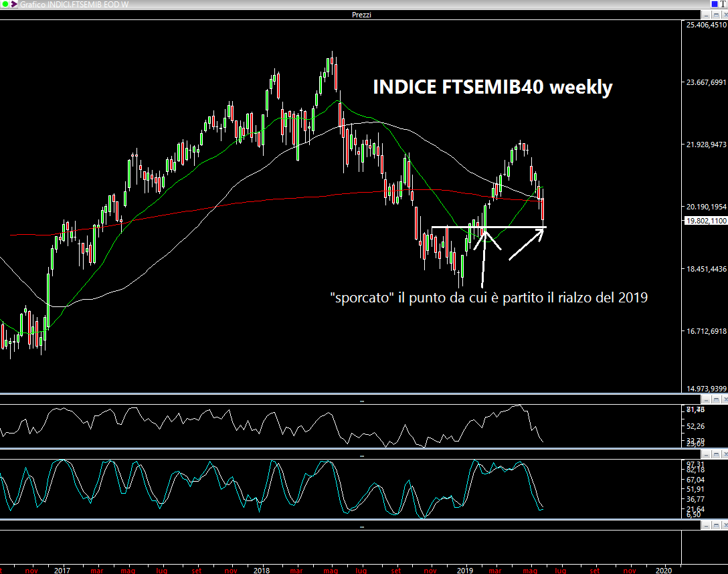Minimize the panel showing the 52,26 scale

(x=706, y=399)
